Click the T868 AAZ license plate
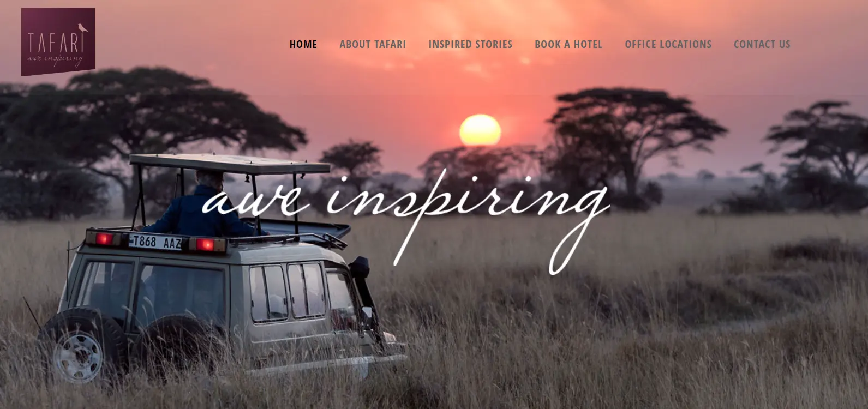Screen dimensions: 868x409 (x=157, y=242)
